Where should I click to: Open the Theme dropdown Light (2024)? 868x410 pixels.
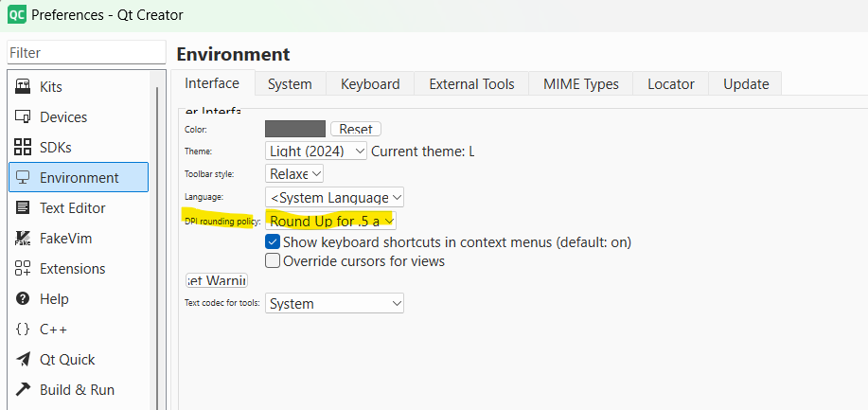(315, 151)
